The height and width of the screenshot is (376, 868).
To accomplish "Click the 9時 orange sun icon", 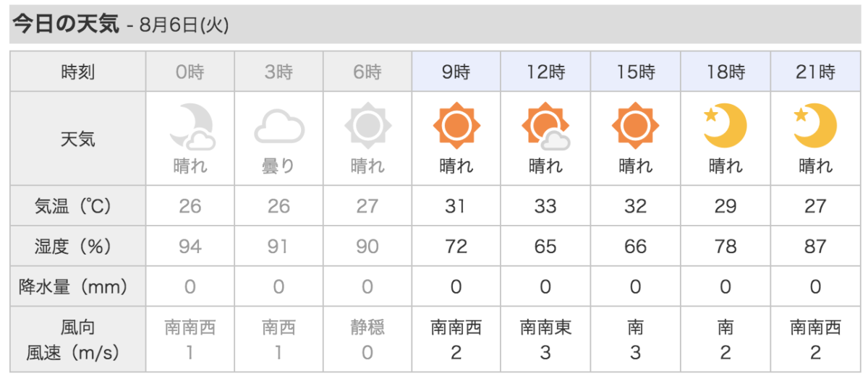I will pos(456,126).
